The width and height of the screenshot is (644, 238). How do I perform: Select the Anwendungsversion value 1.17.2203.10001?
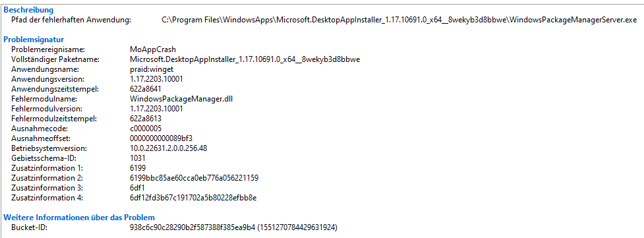156,79
